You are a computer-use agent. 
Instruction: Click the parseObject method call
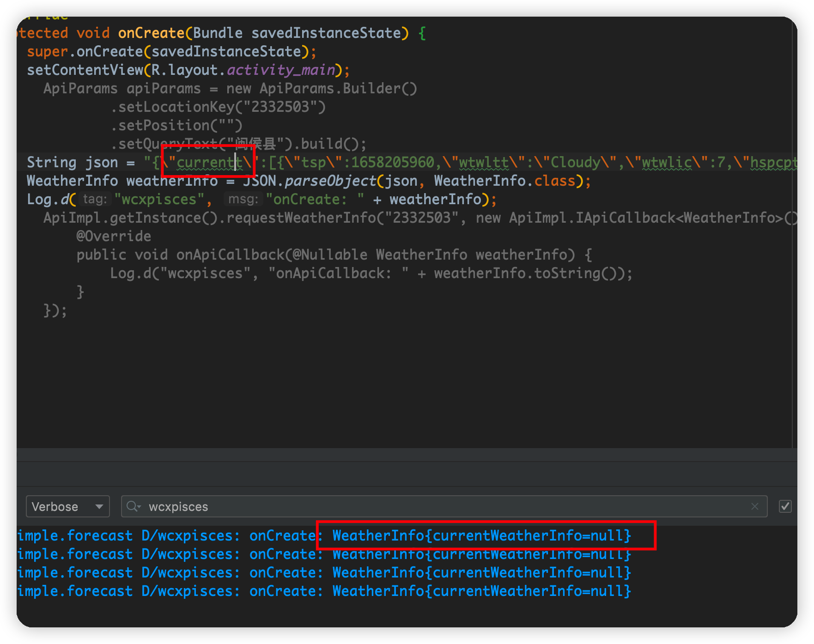click(x=330, y=181)
